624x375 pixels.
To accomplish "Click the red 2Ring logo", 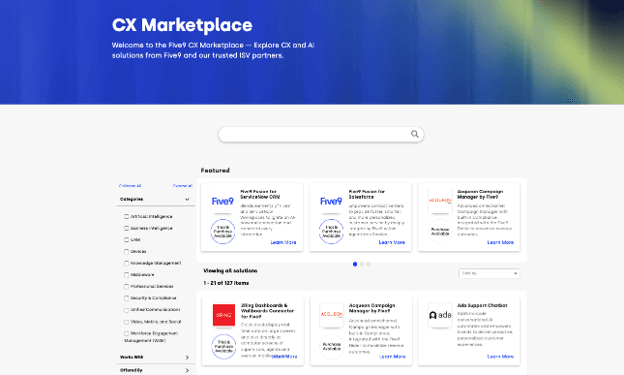I will coord(224,315).
